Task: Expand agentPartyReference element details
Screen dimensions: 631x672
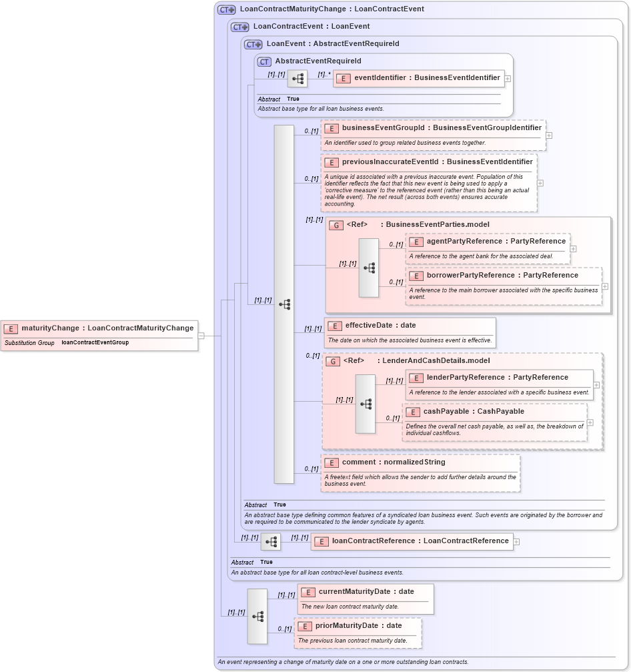Action: [573, 248]
